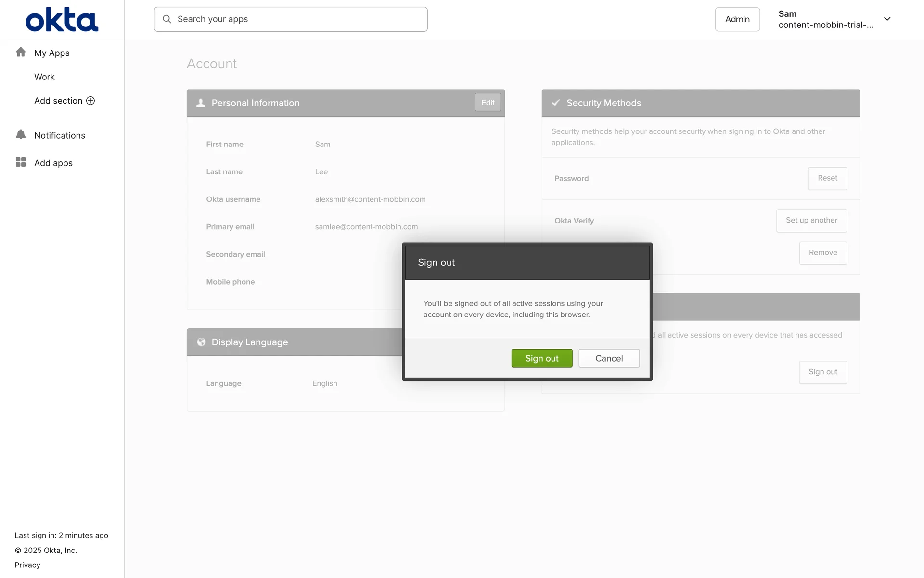Click the Security Methods checkmark icon
This screenshot has width=924, height=578.
556,103
